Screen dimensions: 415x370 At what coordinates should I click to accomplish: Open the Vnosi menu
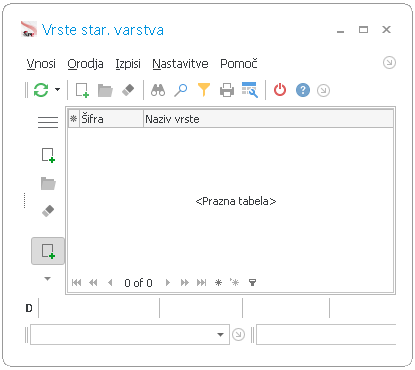click(41, 63)
